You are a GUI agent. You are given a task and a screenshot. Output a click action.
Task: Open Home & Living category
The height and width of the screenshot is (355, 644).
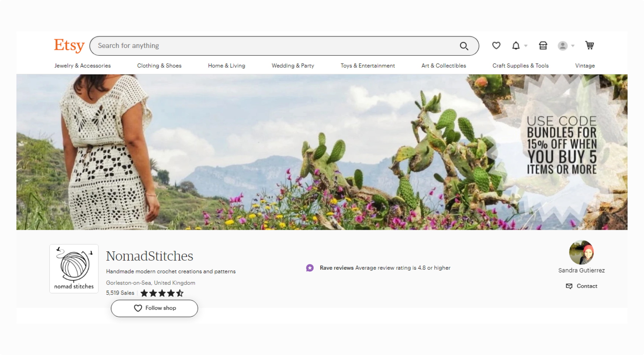point(226,66)
